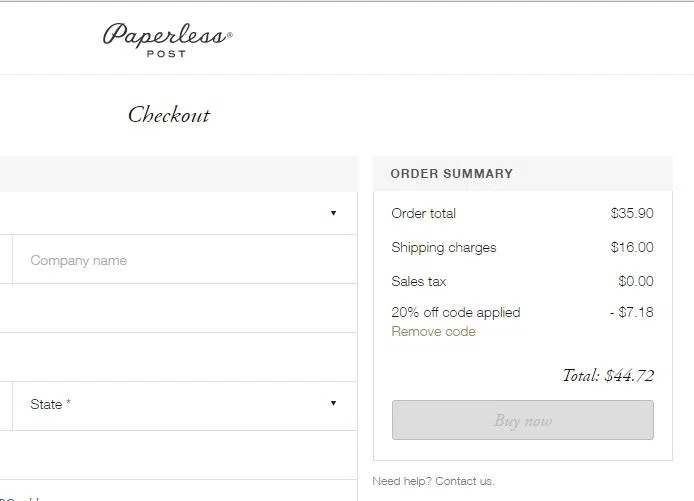
Task: Focus the Company name input field
Action: [185, 260]
